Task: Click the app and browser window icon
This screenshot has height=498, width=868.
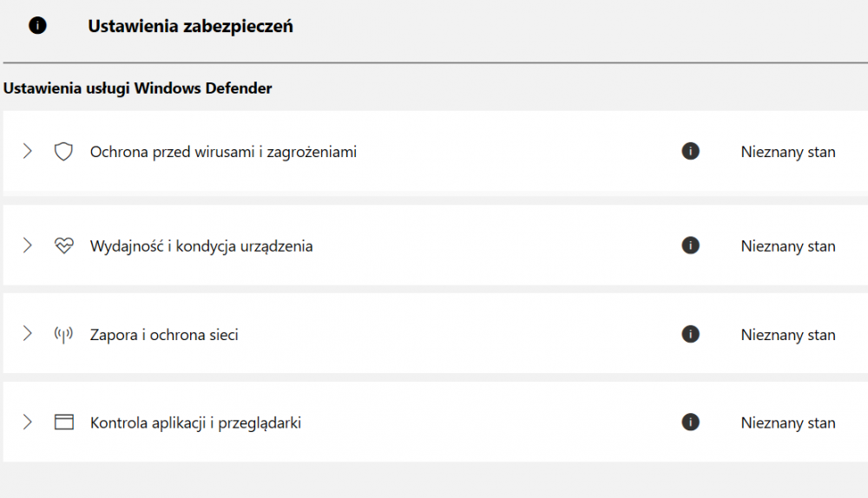Action: [63, 423]
